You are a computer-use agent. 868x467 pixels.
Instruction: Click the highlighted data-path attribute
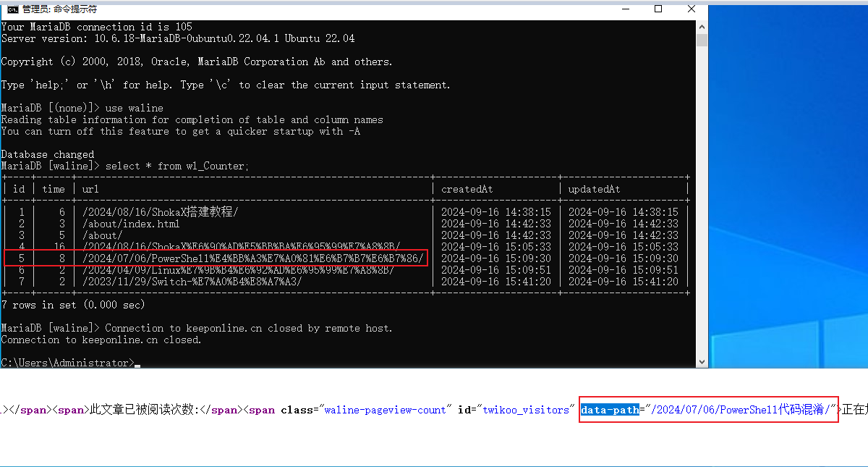click(610, 410)
